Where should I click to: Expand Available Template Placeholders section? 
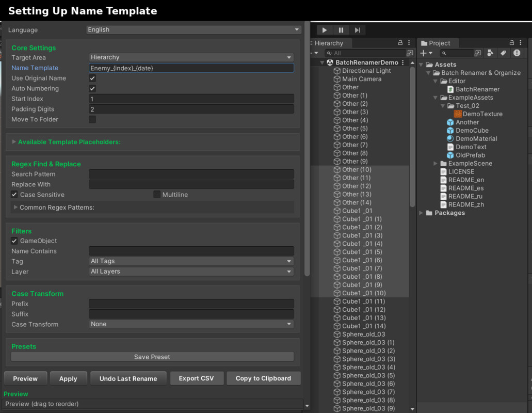14,142
